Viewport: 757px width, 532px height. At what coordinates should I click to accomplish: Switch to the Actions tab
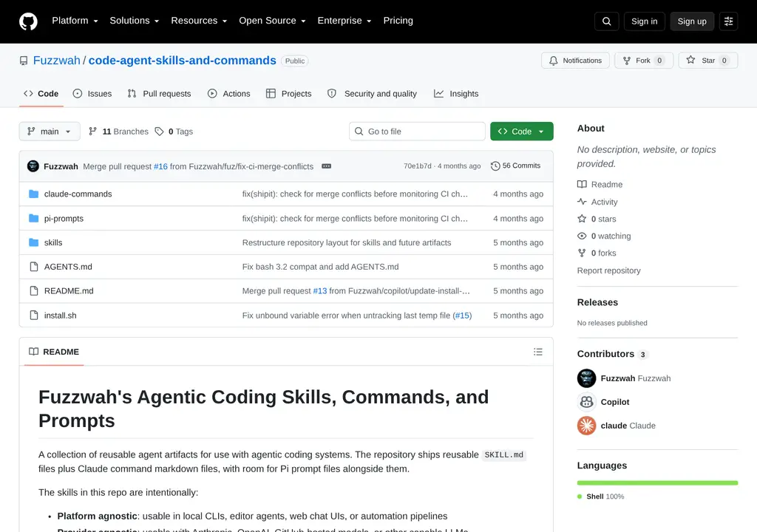(229, 94)
